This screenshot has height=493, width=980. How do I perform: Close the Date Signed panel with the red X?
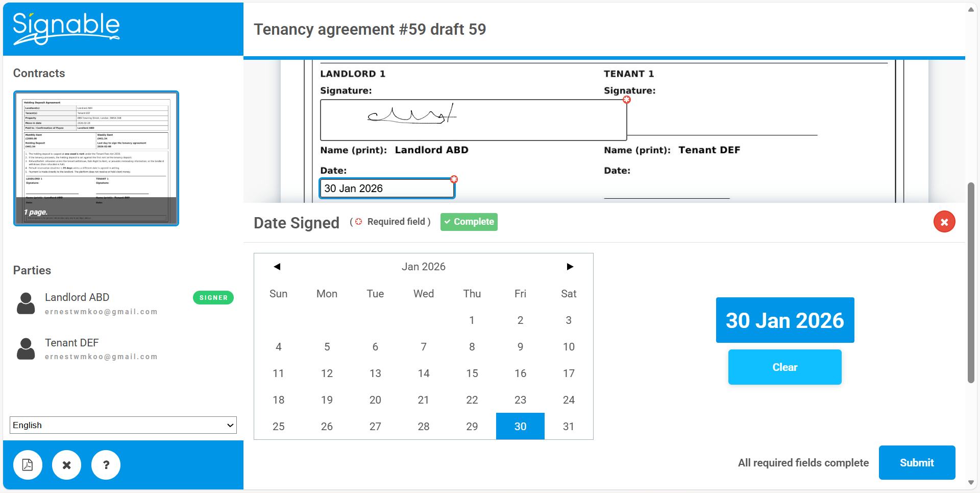944,222
